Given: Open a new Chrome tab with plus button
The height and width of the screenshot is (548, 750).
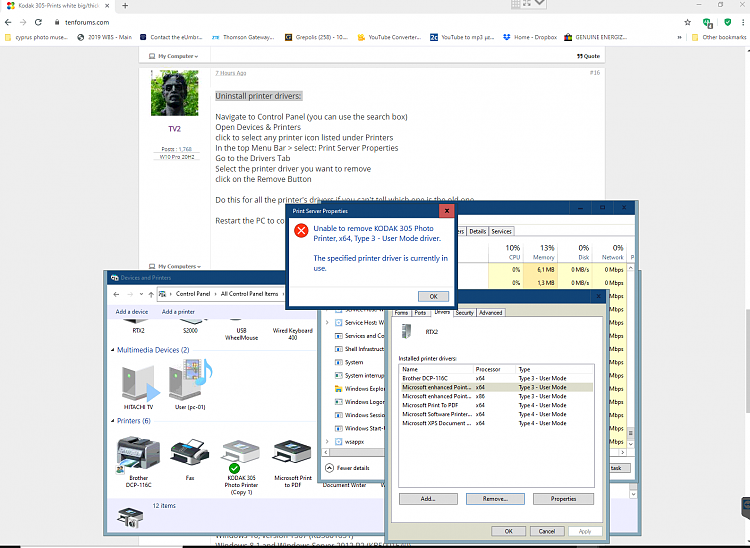Looking at the screenshot, I should [x=125, y=6].
